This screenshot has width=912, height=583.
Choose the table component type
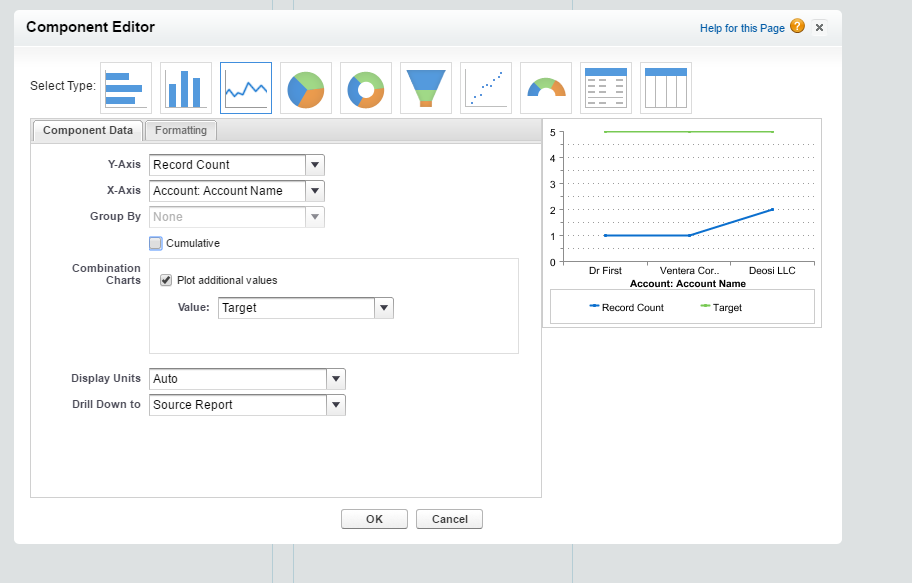(665, 88)
